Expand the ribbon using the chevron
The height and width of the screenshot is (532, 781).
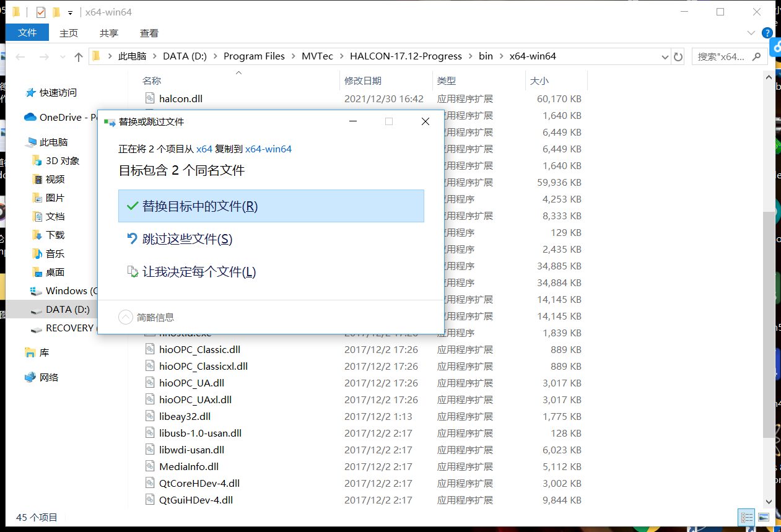(751, 33)
